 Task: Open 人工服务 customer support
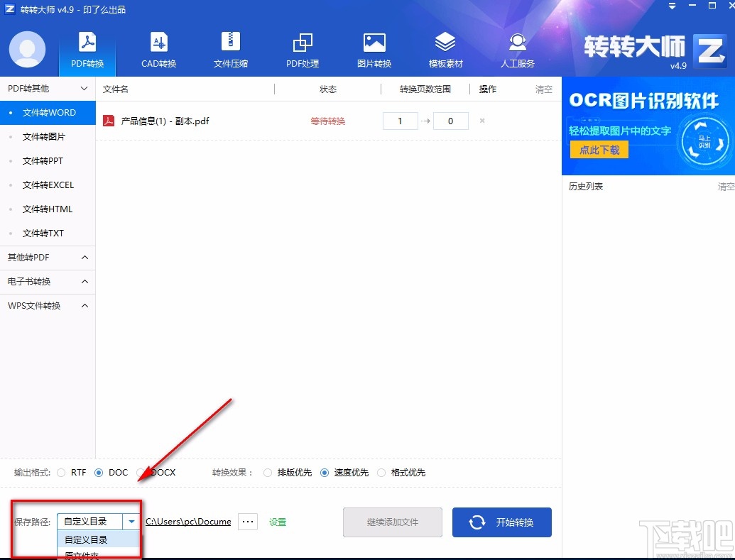click(517, 48)
